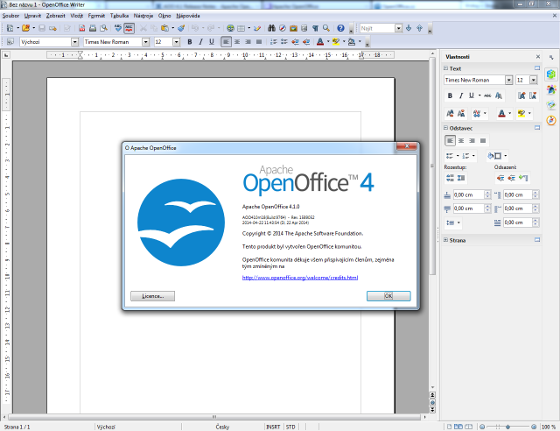Click the Print document icon
560x431 pixels.
coord(92,28)
